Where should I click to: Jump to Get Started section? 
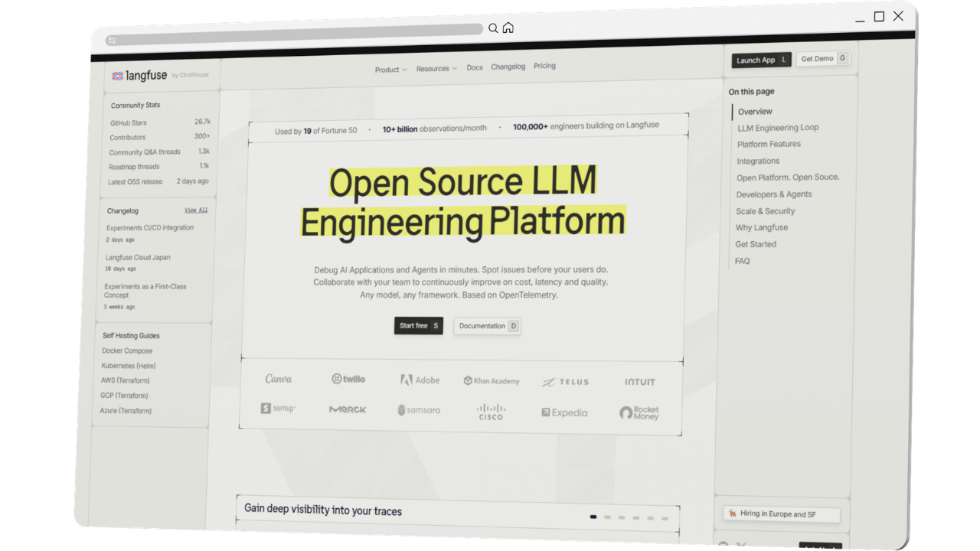point(756,244)
